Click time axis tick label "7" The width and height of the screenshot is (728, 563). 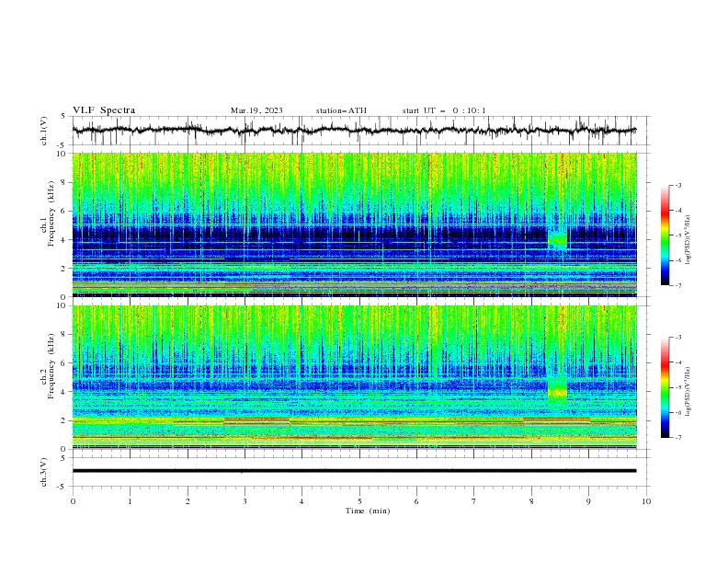point(474,501)
